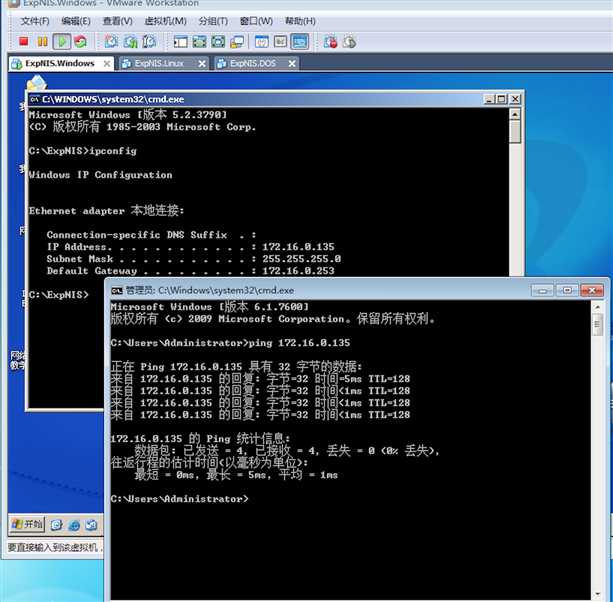Viewport: 613px width, 602px height.
Task: Click the third guest quick launch icon
Action: [91, 525]
